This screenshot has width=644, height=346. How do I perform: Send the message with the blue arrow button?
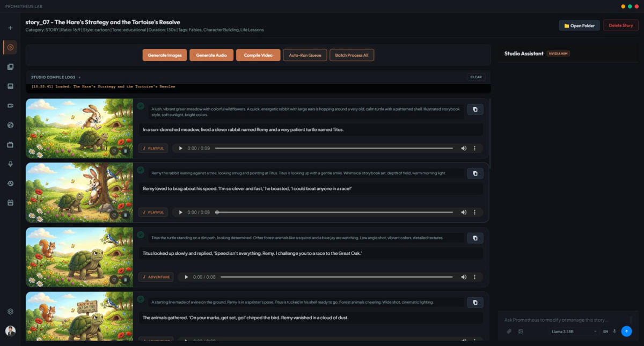pyautogui.click(x=626, y=332)
